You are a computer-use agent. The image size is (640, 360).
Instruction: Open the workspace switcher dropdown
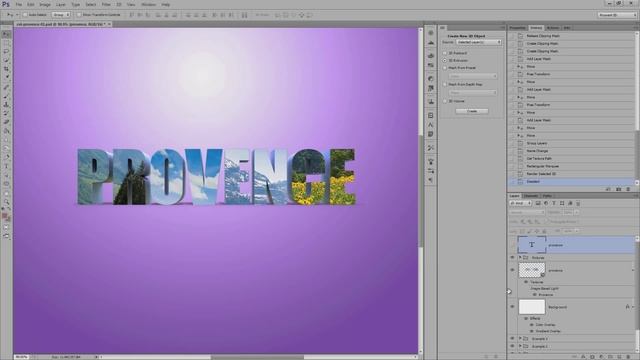point(617,15)
